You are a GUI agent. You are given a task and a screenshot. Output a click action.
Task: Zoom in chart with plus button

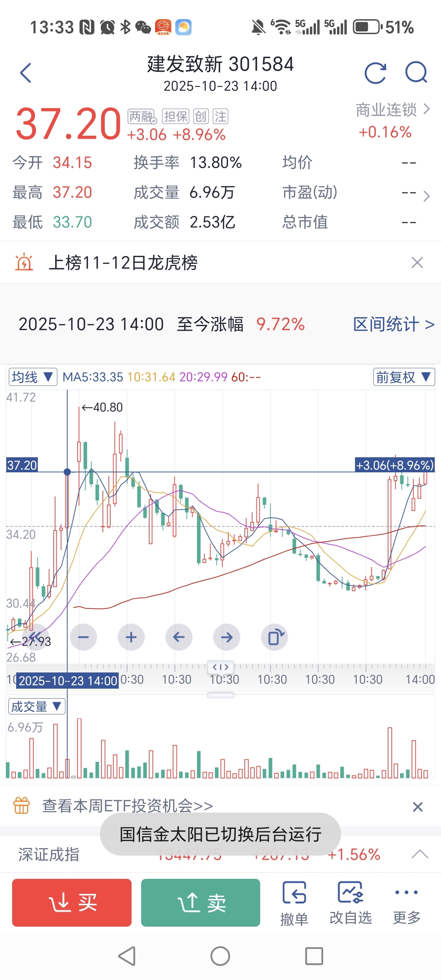(131, 637)
